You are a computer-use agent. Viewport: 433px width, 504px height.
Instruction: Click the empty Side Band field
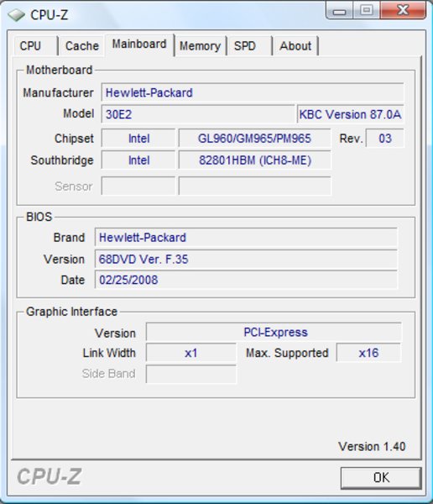(191, 374)
